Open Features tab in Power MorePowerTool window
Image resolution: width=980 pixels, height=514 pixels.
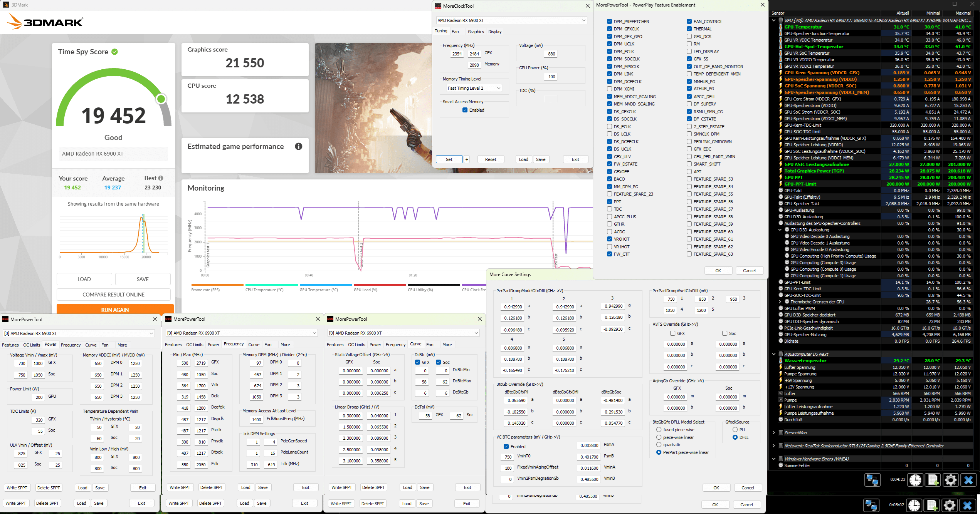pyautogui.click(x=10, y=345)
